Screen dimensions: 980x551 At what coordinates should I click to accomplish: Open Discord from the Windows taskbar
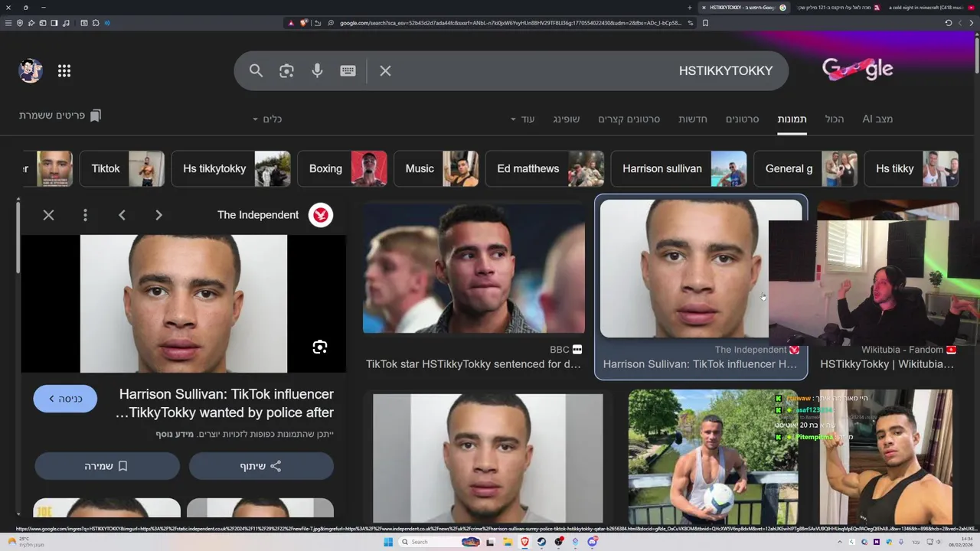(593, 542)
